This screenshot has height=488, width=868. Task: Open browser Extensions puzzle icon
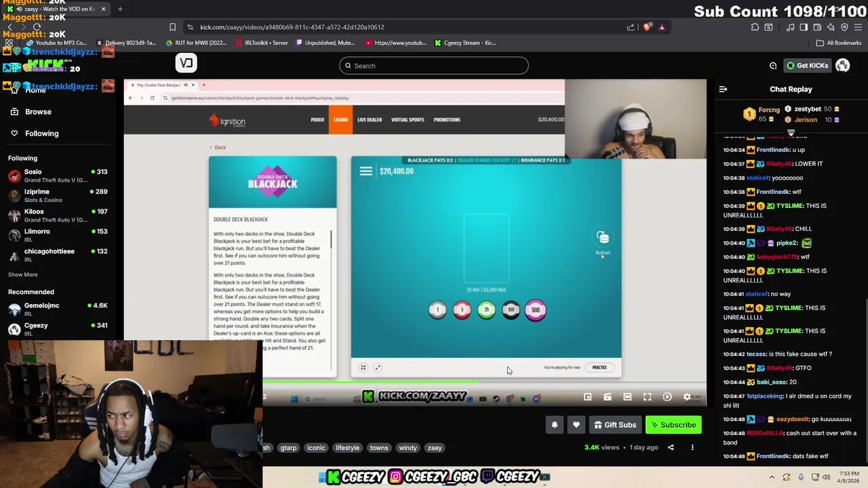tap(755, 27)
